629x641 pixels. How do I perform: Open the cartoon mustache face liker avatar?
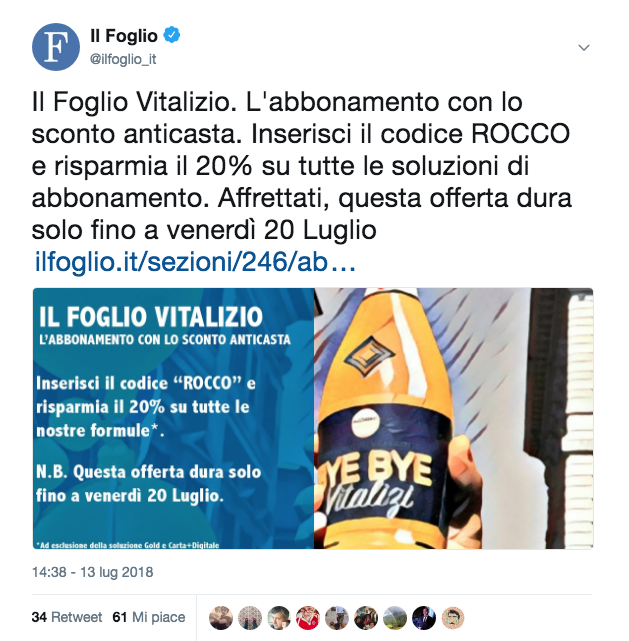(453, 617)
